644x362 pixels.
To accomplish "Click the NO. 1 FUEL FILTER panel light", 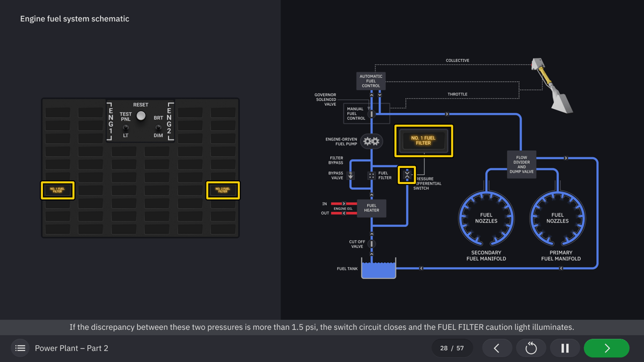I will (x=57, y=190).
